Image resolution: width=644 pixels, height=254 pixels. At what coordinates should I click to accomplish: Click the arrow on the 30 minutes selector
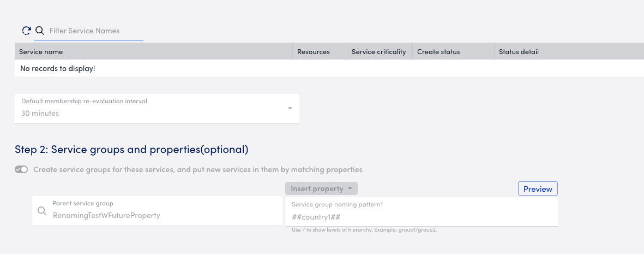point(290,108)
